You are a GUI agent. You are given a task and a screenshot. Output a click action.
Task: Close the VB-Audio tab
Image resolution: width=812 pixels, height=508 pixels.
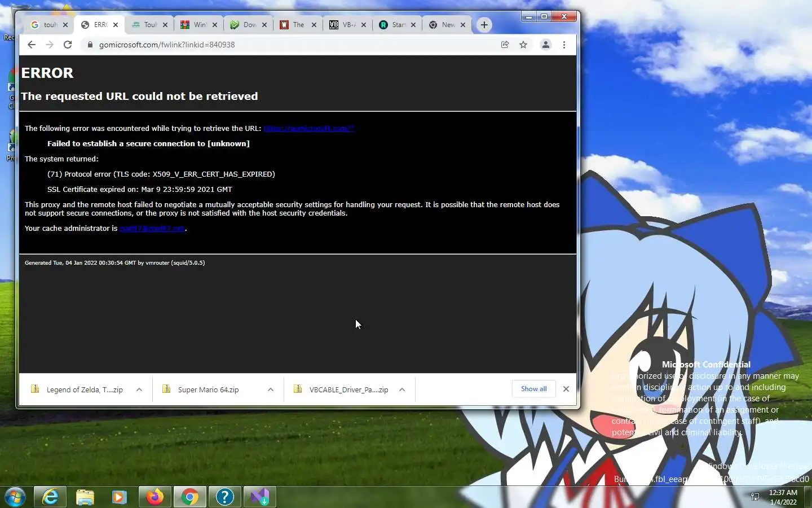pyautogui.click(x=364, y=25)
